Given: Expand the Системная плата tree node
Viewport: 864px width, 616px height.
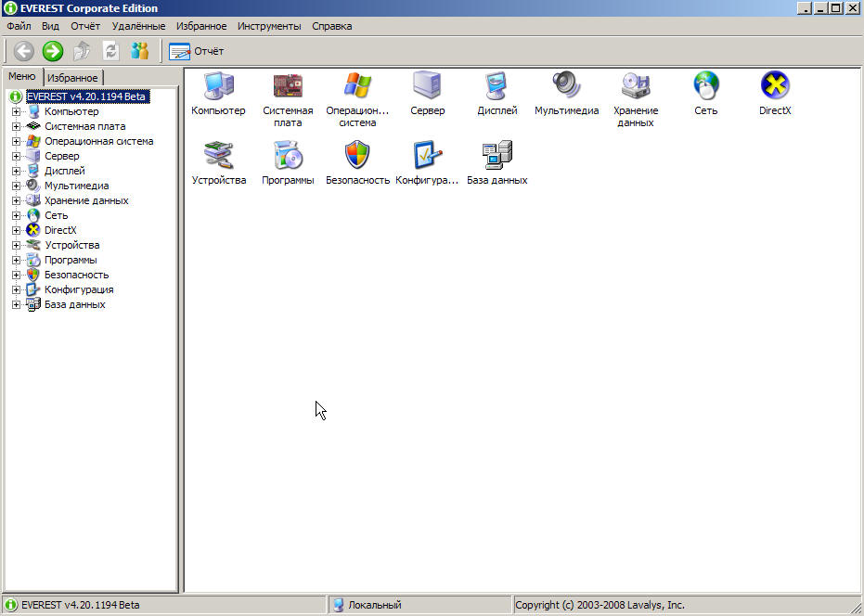Looking at the screenshot, I should point(16,126).
